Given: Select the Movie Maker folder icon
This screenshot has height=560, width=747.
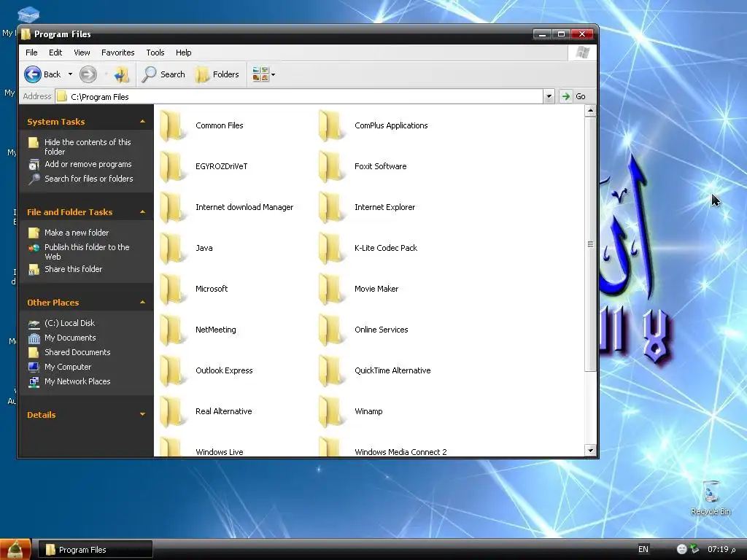Looking at the screenshot, I should click(x=331, y=289).
